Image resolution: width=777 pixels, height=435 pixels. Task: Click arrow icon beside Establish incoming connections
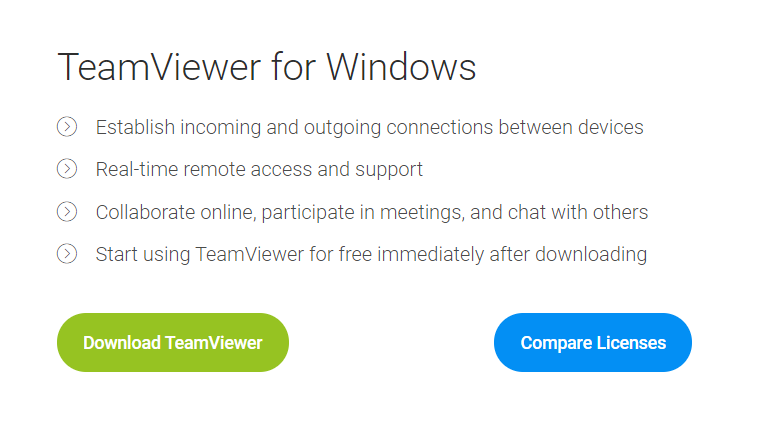point(67,127)
